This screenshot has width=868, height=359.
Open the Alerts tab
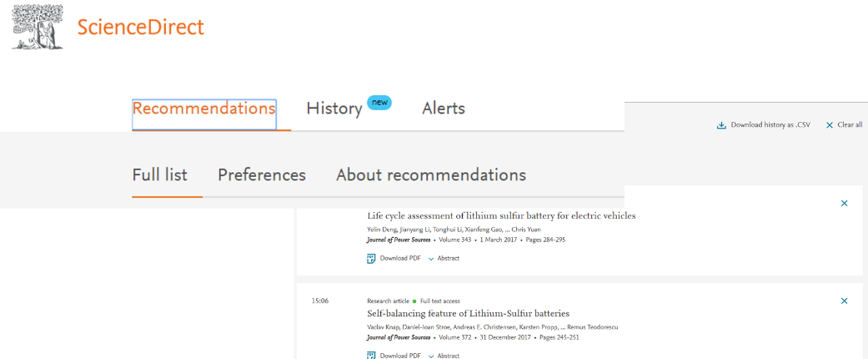443,109
